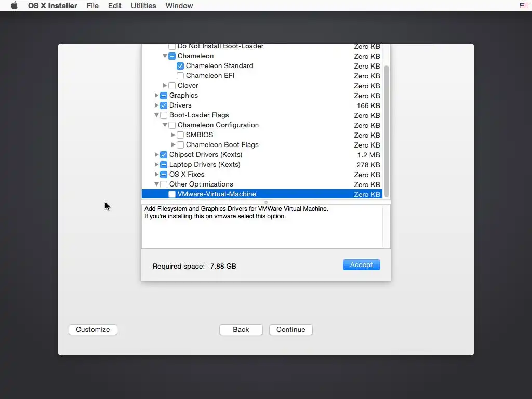Expand the Clover group
532x399 pixels.
165,85
